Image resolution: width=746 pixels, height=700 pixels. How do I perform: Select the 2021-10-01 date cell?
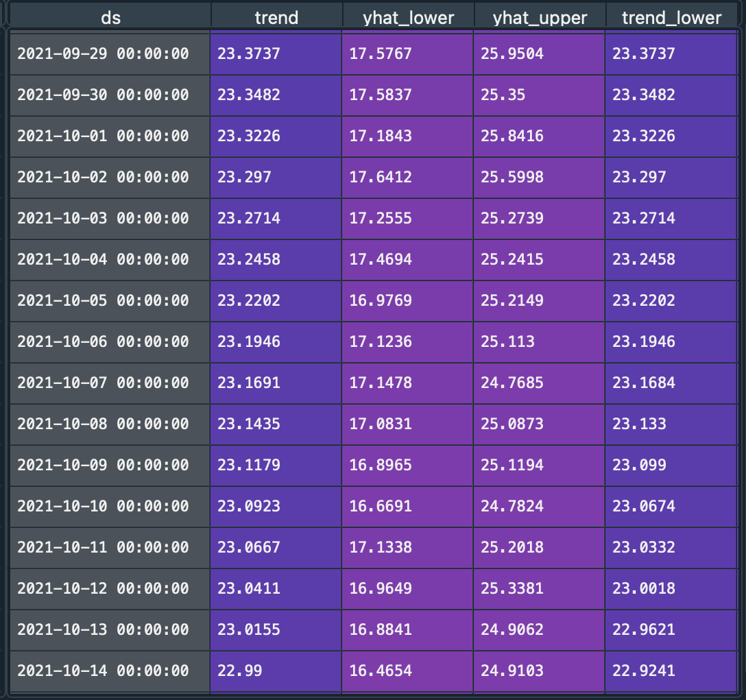(103, 136)
